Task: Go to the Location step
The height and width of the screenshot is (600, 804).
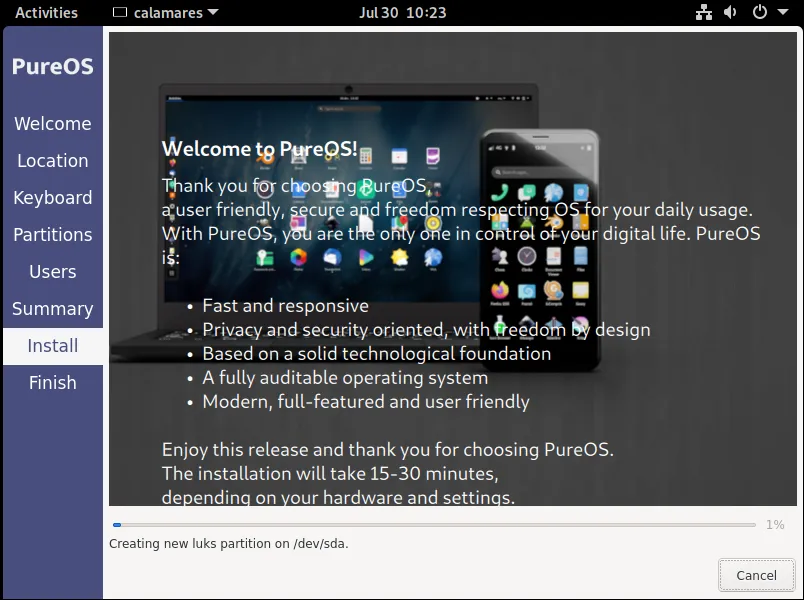Action: tap(52, 161)
